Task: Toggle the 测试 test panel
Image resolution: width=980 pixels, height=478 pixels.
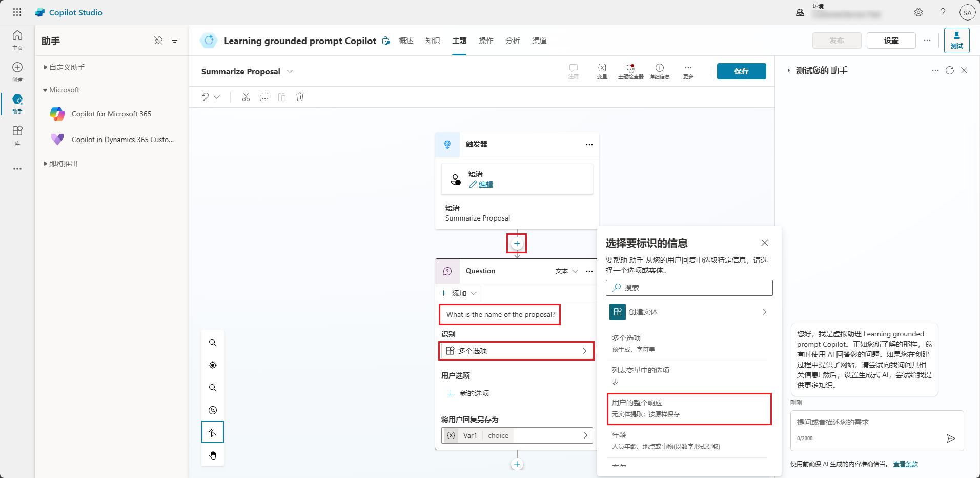Action: point(956,40)
